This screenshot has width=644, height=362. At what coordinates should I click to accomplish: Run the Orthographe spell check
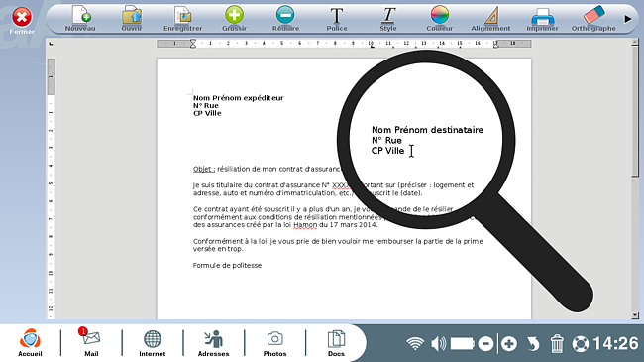tap(593, 19)
